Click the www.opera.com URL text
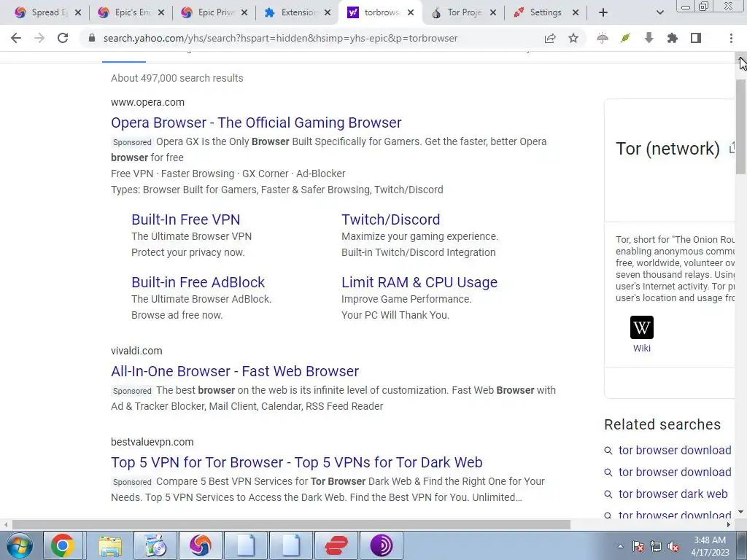Viewport: 747px width, 560px height. tap(147, 102)
